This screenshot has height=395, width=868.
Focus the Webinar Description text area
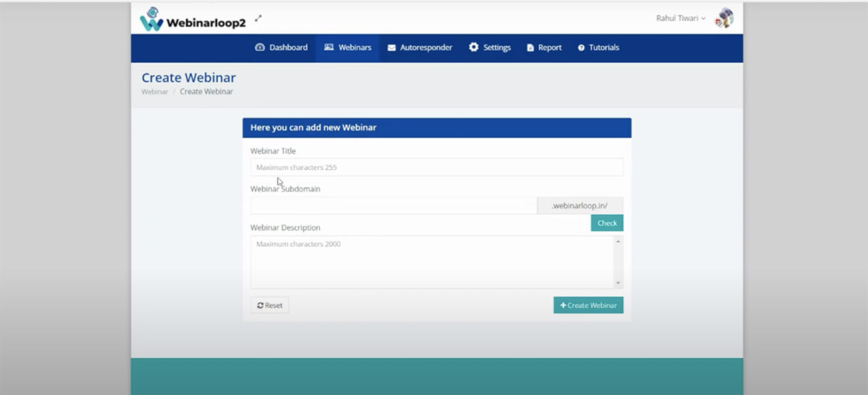click(x=432, y=262)
